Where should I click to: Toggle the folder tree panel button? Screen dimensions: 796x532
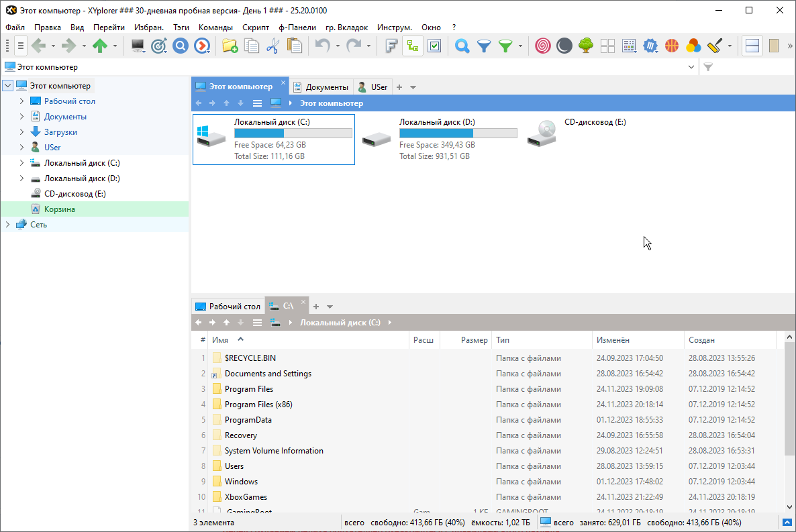pos(413,46)
